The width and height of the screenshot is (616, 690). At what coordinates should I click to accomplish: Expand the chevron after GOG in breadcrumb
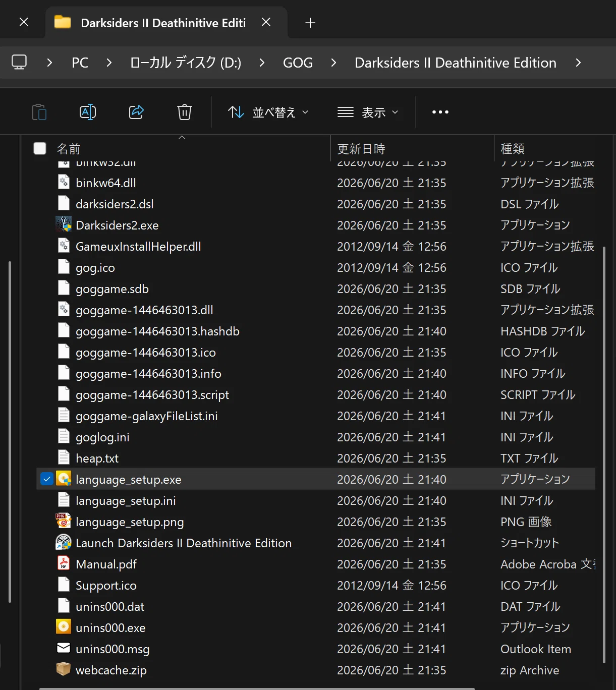[333, 63]
